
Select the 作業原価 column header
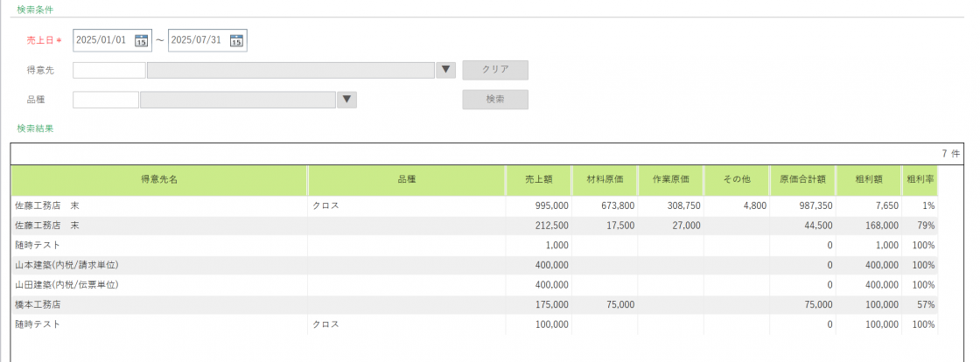pos(671,179)
